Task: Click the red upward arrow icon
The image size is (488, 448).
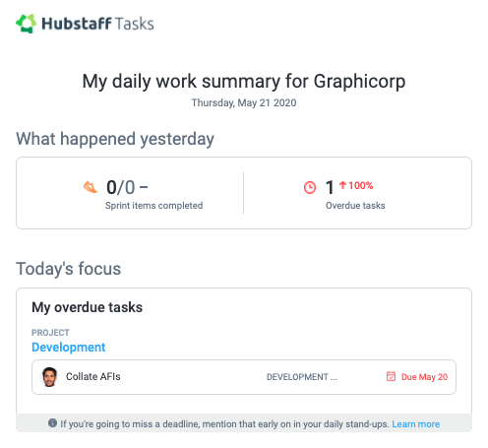Action: coord(342,185)
